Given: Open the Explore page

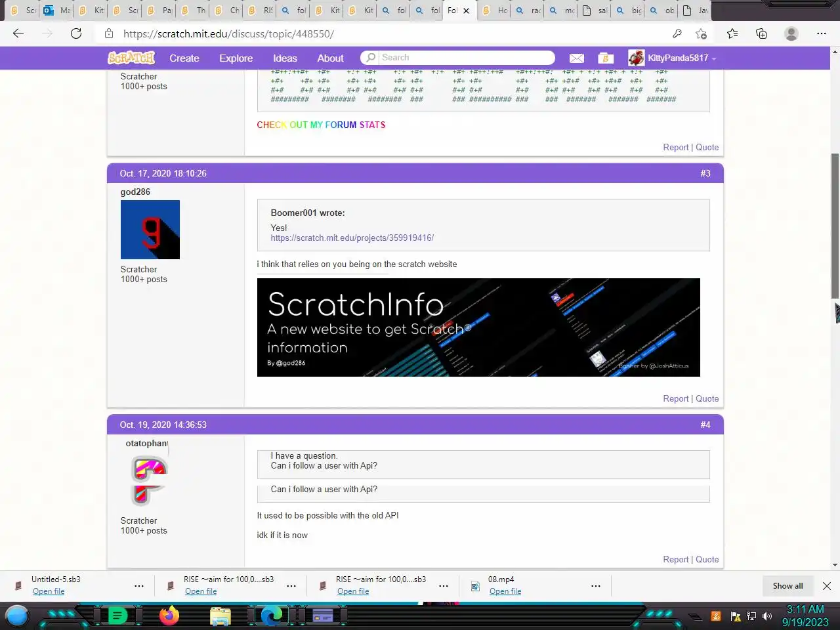Looking at the screenshot, I should (x=236, y=58).
